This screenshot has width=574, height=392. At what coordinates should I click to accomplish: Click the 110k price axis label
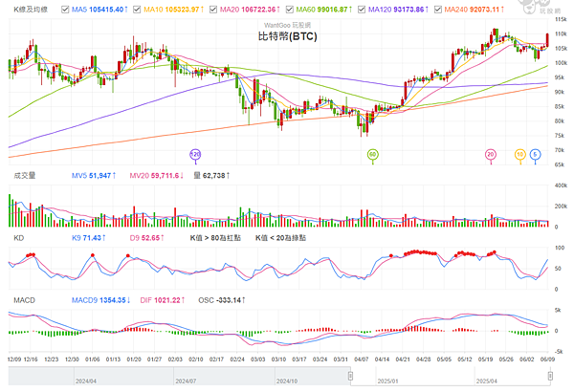click(561, 33)
